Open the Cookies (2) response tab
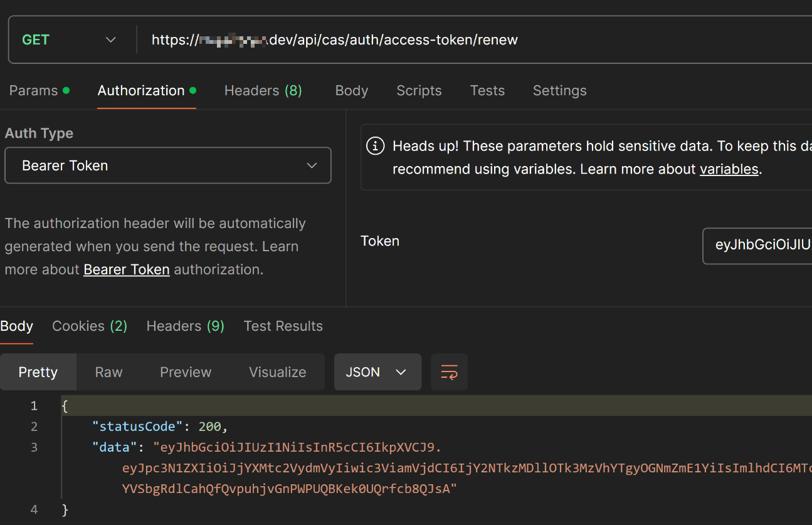The width and height of the screenshot is (812, 525). point(90,326)
